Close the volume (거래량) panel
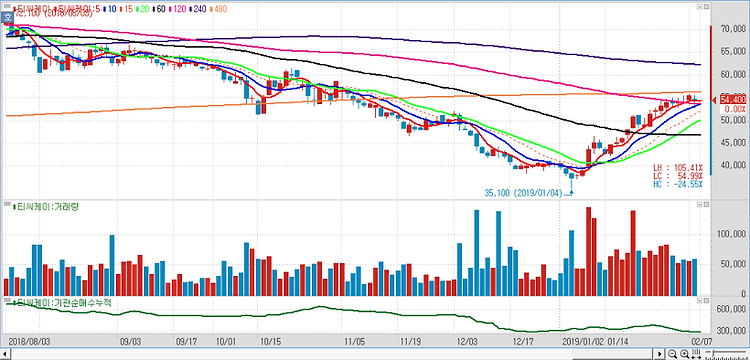Viewport: 750px width, 360px height. coord(706,204)
